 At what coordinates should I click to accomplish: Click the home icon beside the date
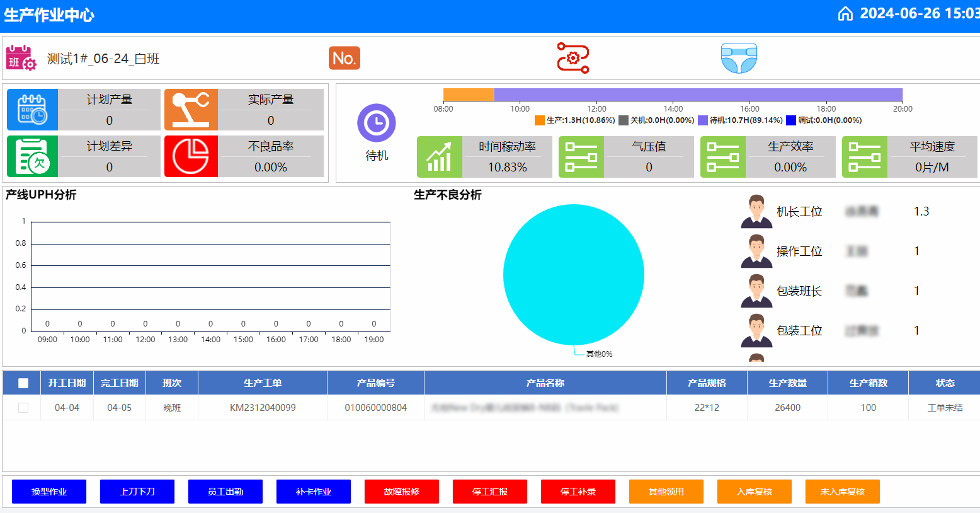[845, 14]
